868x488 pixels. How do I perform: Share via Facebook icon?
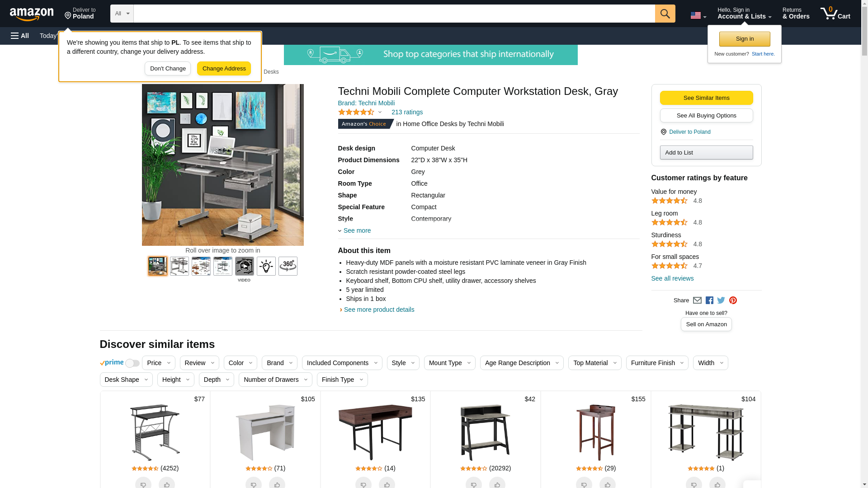click(709, 300)
